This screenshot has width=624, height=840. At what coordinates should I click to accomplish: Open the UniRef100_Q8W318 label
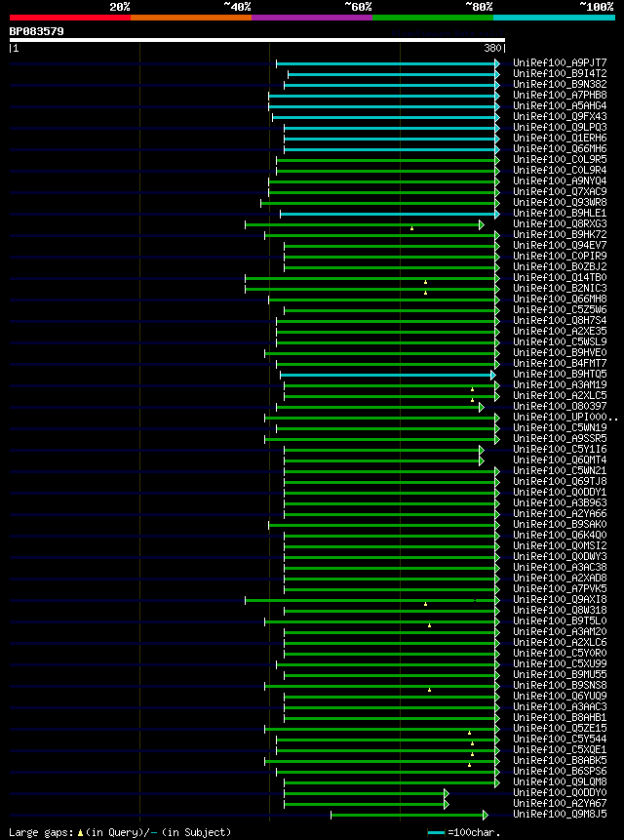click(x=560, y=610)
